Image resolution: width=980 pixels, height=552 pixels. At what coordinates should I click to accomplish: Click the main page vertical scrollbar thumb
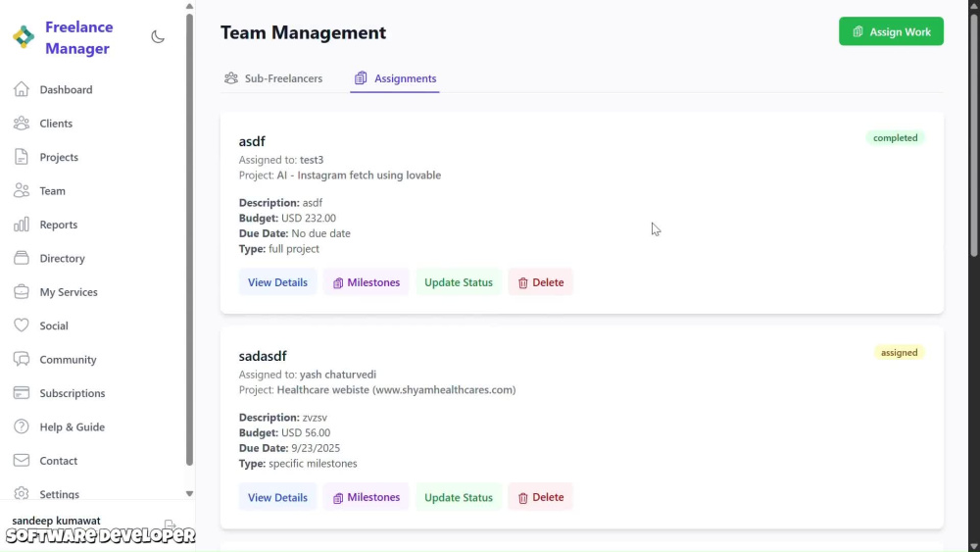(974, 134)
